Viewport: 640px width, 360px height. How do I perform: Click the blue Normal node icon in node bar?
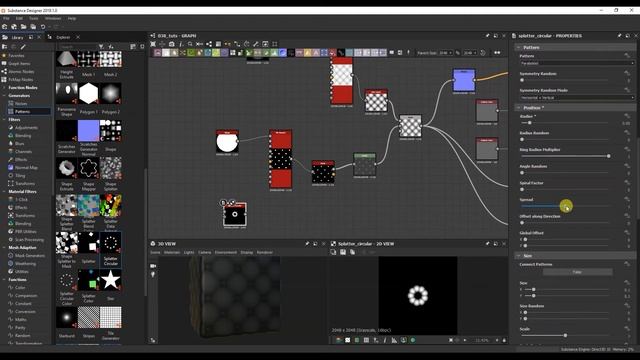pos(282,53)
